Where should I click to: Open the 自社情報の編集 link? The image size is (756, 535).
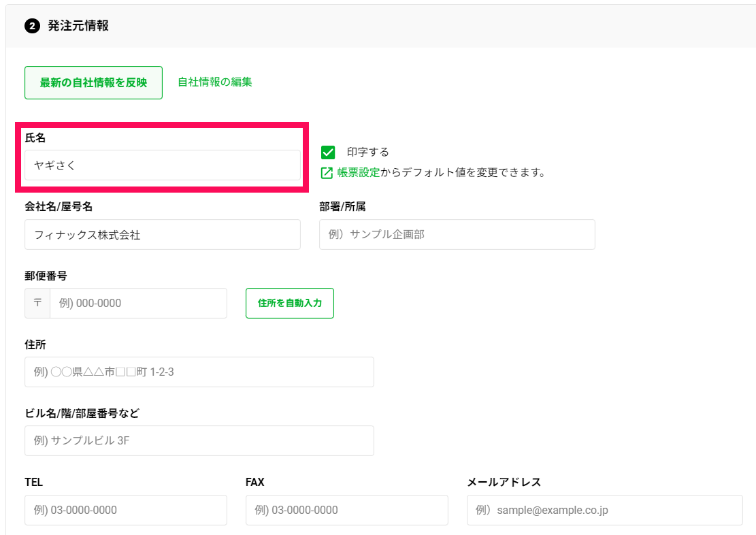click(x=215, y=82)
